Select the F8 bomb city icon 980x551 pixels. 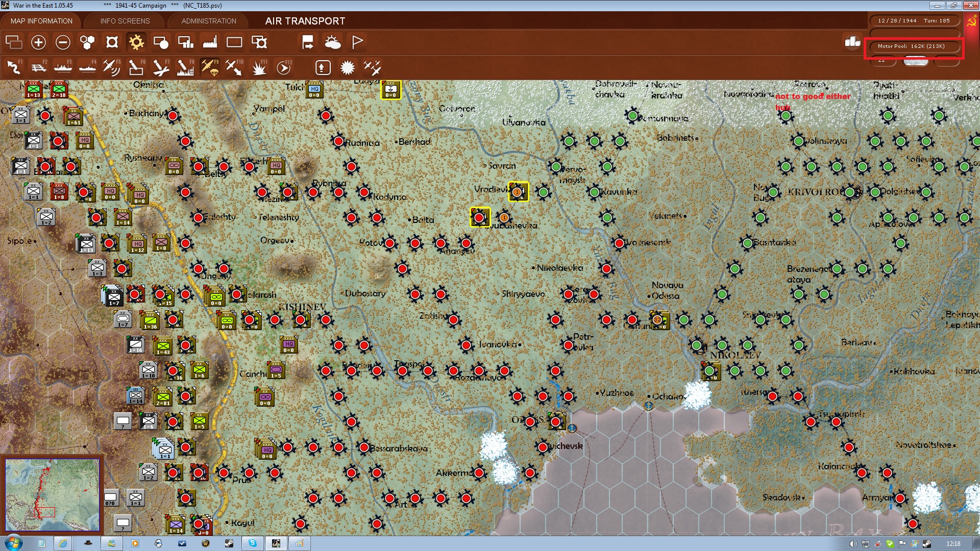185,67
